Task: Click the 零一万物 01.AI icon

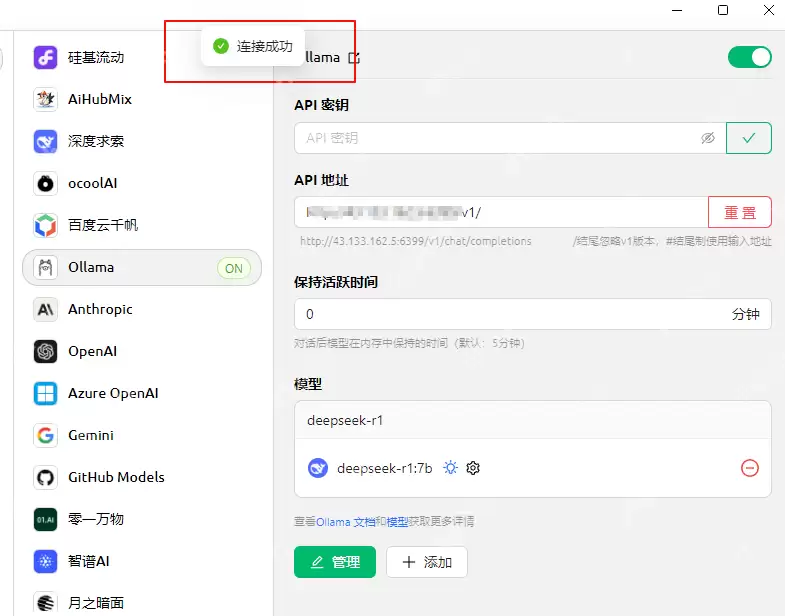Action: [45, 519]
